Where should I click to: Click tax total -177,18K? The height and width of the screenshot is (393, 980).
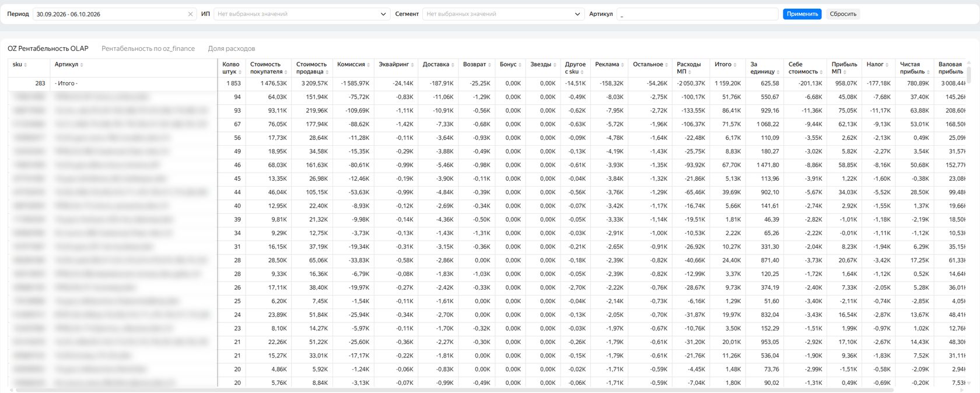point(879,83)
